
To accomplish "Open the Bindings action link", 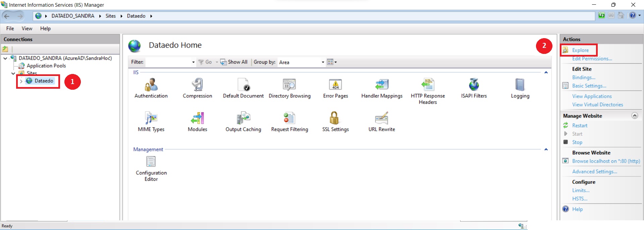I will [x=584, y=77].
